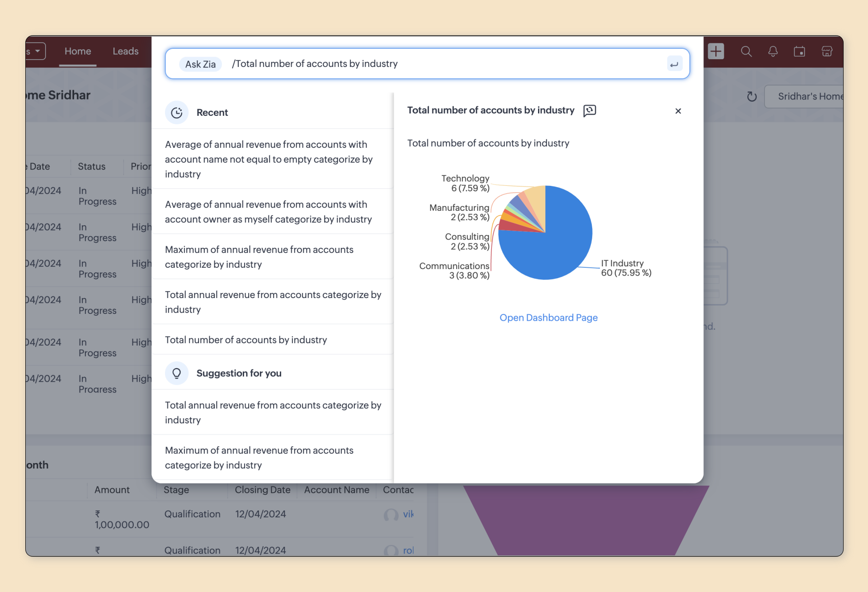
Task: Open the calendar icon in top bar
Action: 799,52
